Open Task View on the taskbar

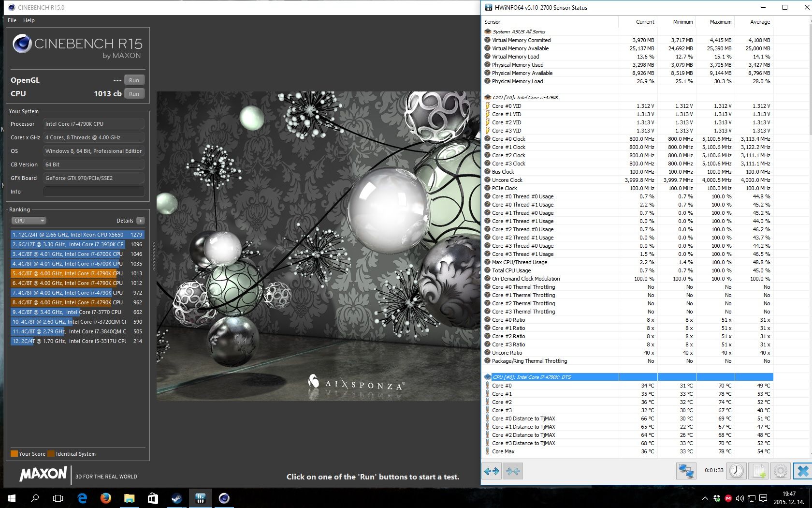pos(58,498)
